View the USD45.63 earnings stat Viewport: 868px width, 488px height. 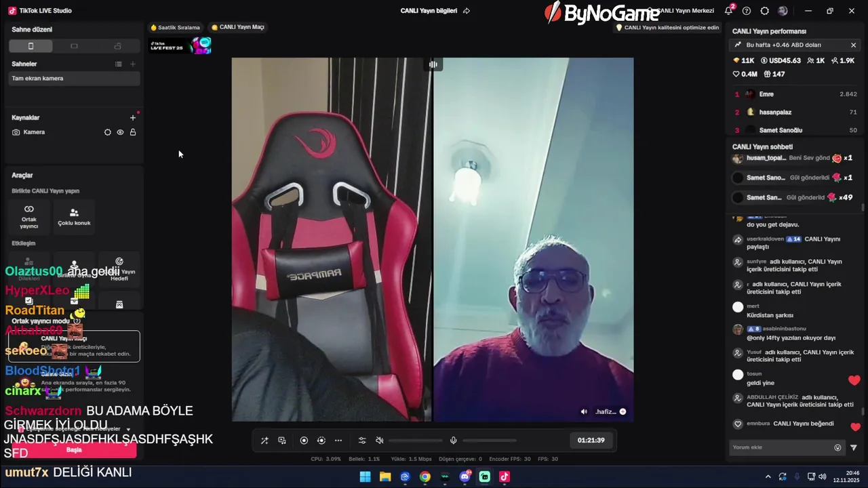pos(781,60)
